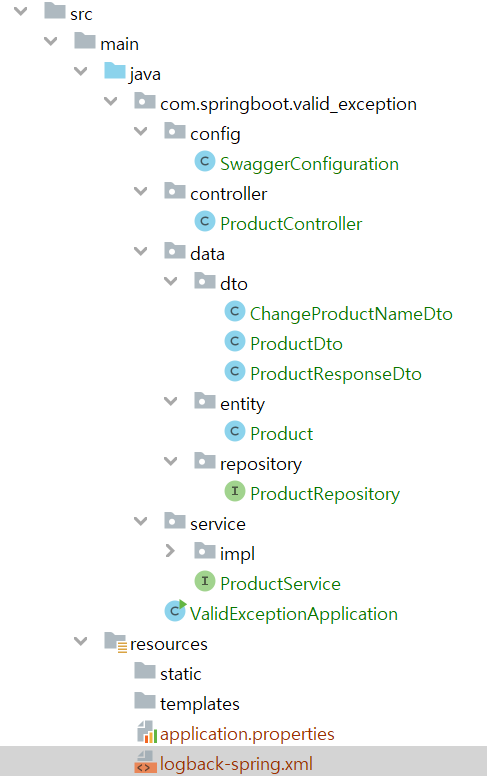This screenshot has width=487, height=779.
Task: Collapse the src folder
Action: click(20, 11)
